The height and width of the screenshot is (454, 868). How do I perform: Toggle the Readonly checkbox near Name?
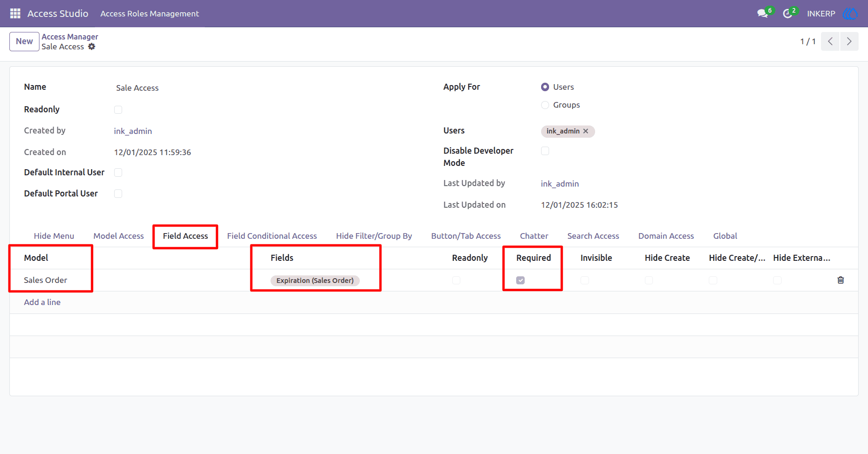point(118,110)
